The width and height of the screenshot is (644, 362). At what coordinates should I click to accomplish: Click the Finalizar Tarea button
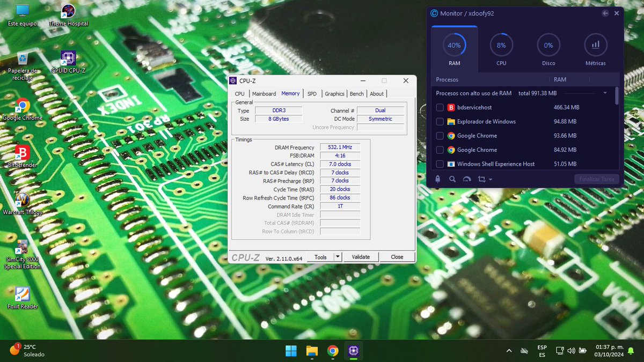[596, 179]
